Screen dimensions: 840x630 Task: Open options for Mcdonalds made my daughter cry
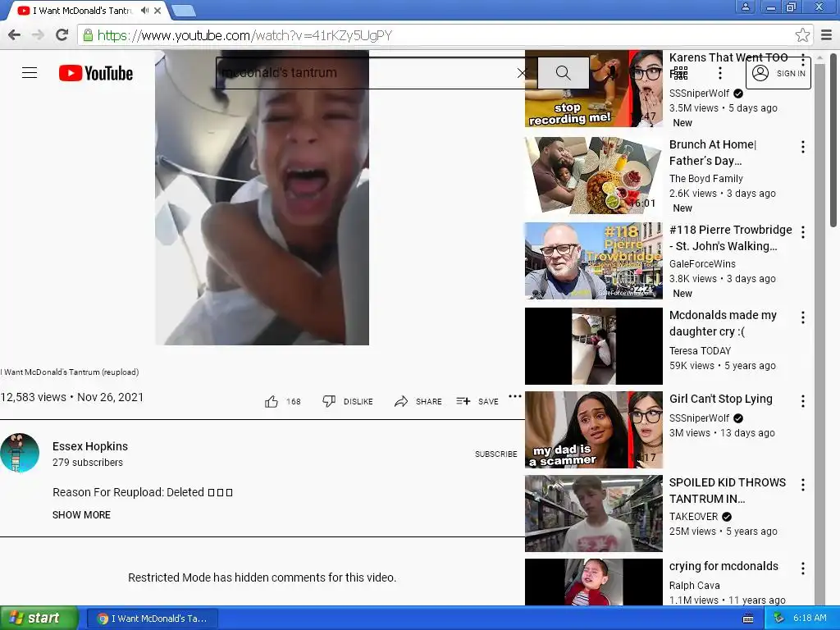pos(802,317)
